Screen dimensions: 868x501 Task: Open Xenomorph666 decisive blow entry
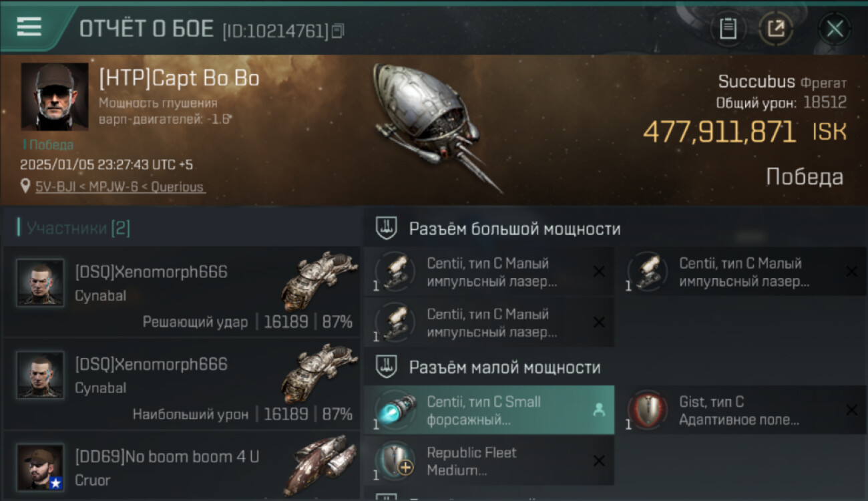(182, 291)
